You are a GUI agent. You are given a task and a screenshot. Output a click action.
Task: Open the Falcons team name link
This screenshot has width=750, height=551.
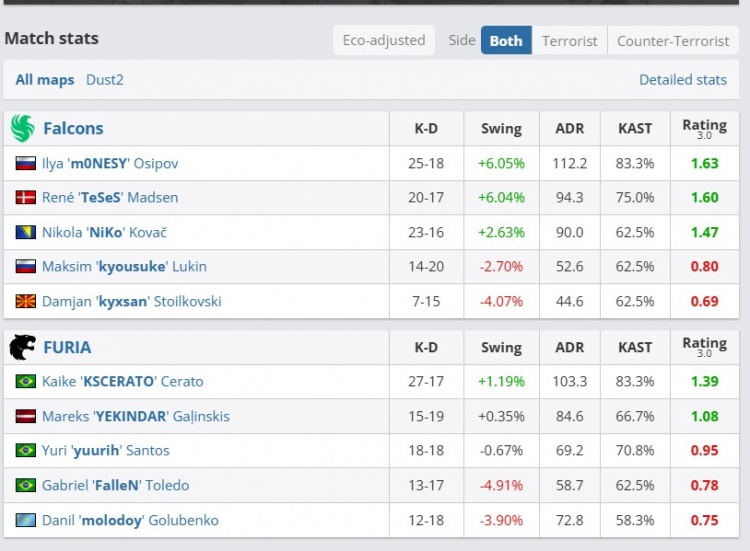73,128
